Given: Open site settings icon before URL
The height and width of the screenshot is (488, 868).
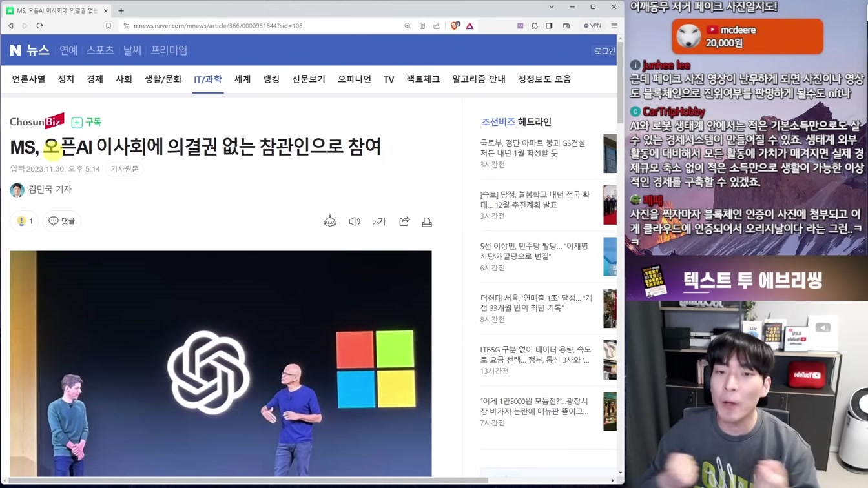Looking at the screenshot, I should (x=126, y=26).
